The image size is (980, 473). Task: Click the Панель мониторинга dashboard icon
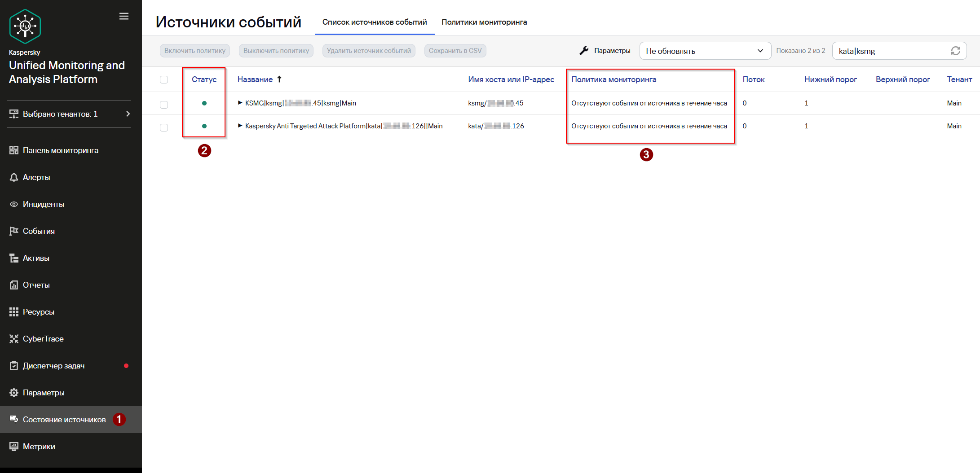point(14,150)
